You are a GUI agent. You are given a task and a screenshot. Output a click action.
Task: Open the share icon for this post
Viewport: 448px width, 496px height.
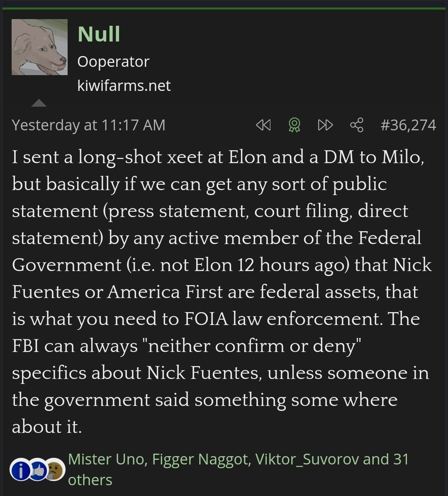point(357,125)
